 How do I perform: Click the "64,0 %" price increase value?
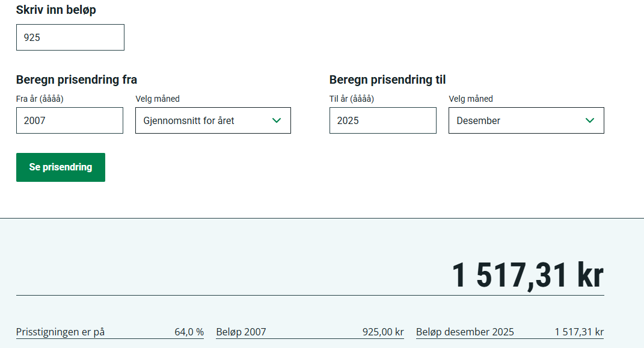pyautogui.click(x=189, y=332)
